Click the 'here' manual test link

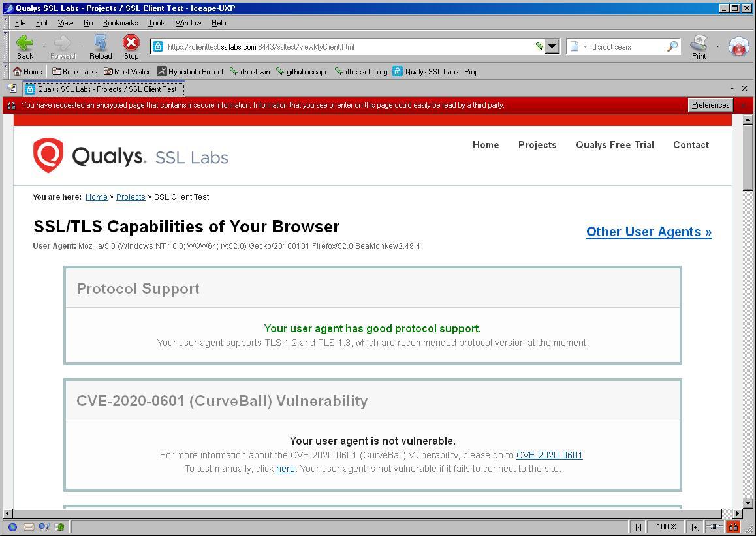[x=285, y=469]
